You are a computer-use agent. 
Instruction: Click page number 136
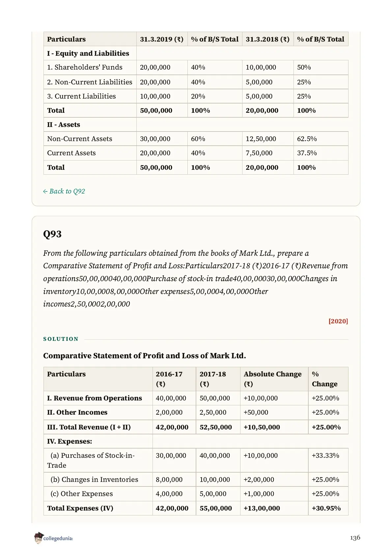(355, 538)
